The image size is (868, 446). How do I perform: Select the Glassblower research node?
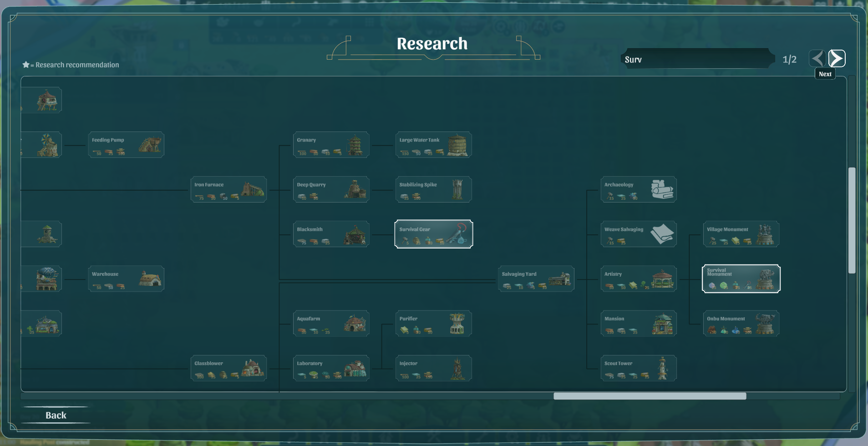(x=228, y=368)
